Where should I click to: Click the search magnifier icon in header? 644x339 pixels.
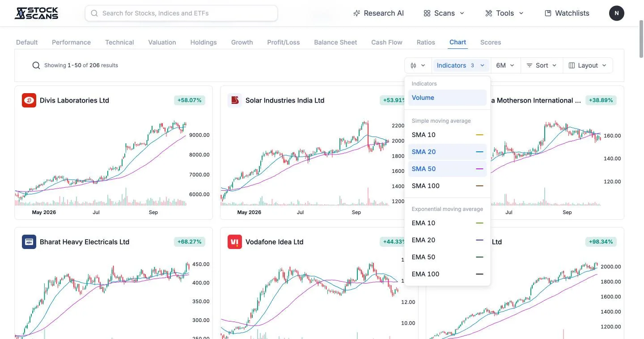tap(94, 13)
